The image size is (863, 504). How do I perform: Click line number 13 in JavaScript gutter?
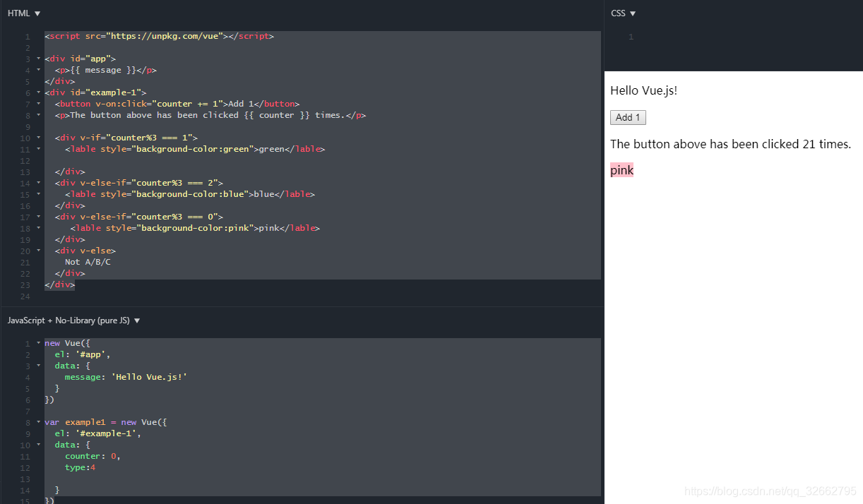point(26,479)
